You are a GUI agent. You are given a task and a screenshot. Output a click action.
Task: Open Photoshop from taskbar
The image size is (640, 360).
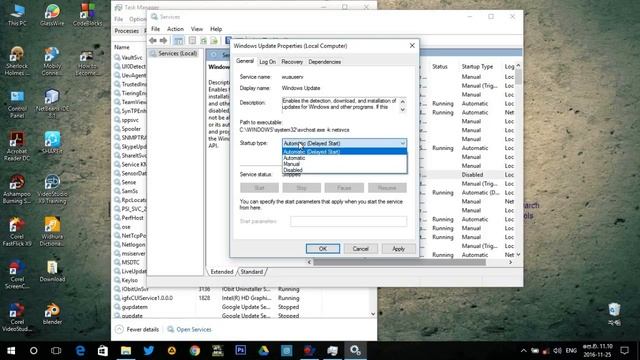coord(240,351)
